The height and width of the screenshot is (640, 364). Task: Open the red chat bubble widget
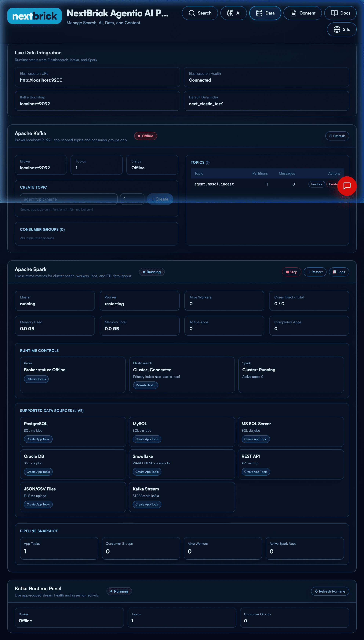pyautogui.click(x=347, y=186)
